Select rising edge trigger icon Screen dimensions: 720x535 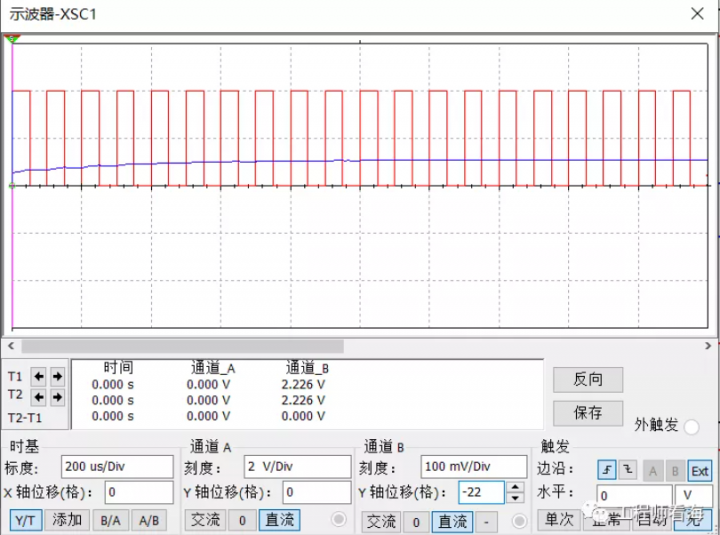(607, 469)
